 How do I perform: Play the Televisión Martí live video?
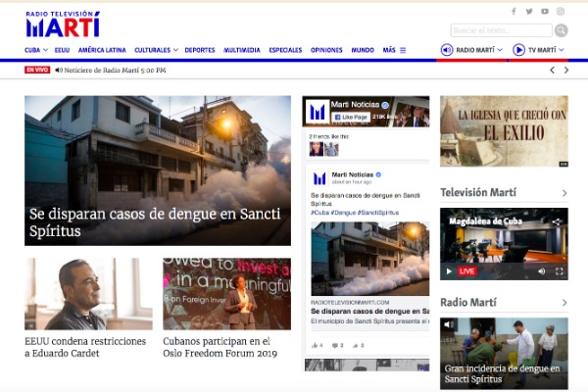449,271
